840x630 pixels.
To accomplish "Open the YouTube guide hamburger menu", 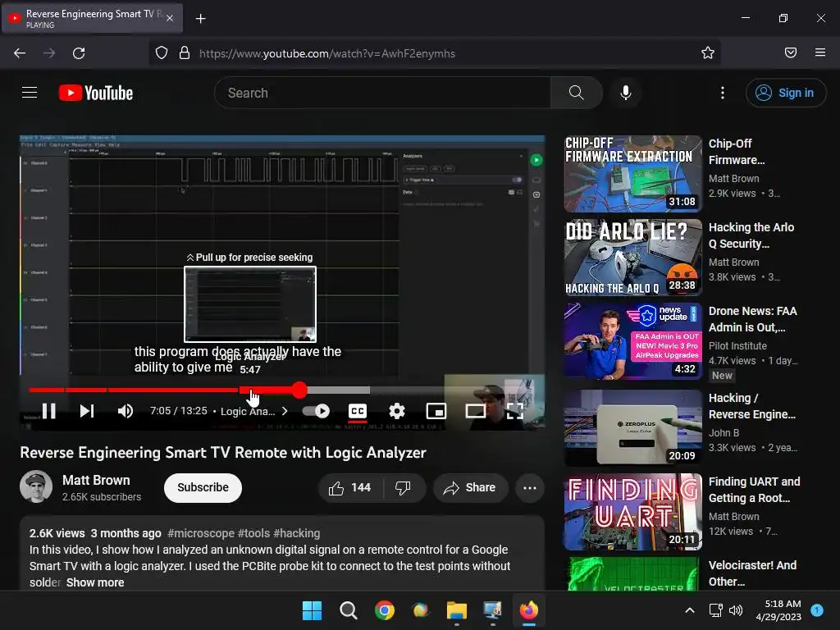I will coord(30,93).
